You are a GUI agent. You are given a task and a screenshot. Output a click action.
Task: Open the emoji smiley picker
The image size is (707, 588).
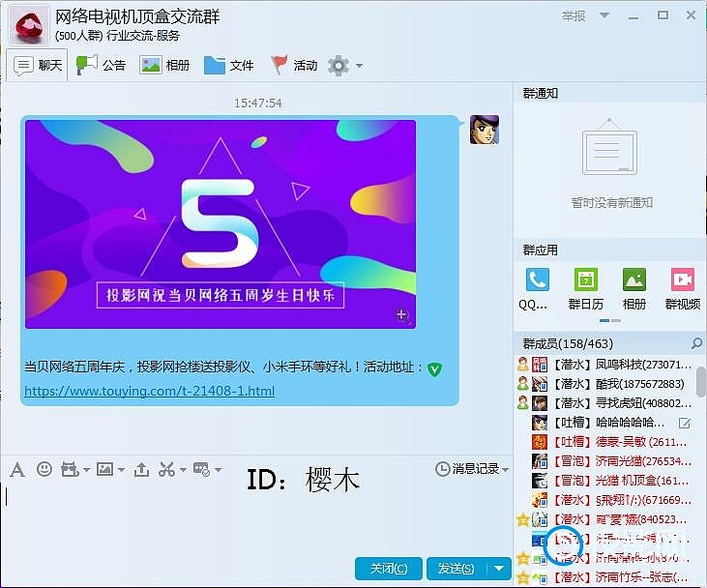[x=44, y=469]
